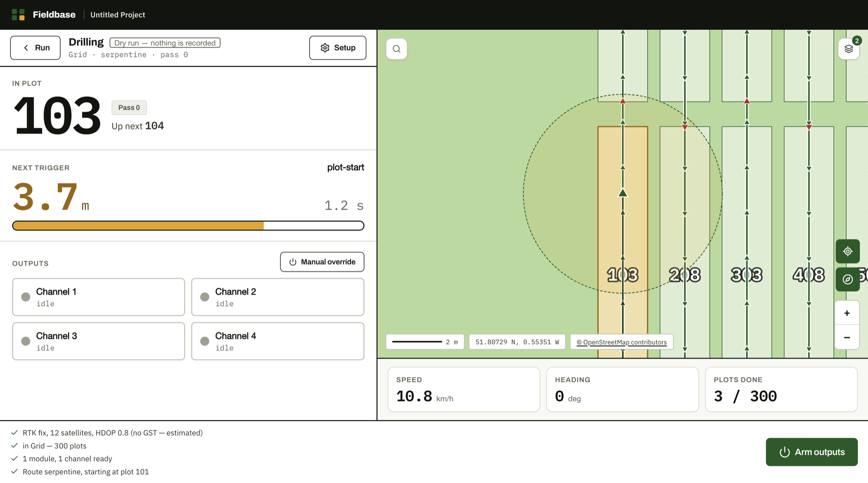Select Channel 4 output card
The width and height of the screenshot is (868, 483).
click(x=278, y=341)
